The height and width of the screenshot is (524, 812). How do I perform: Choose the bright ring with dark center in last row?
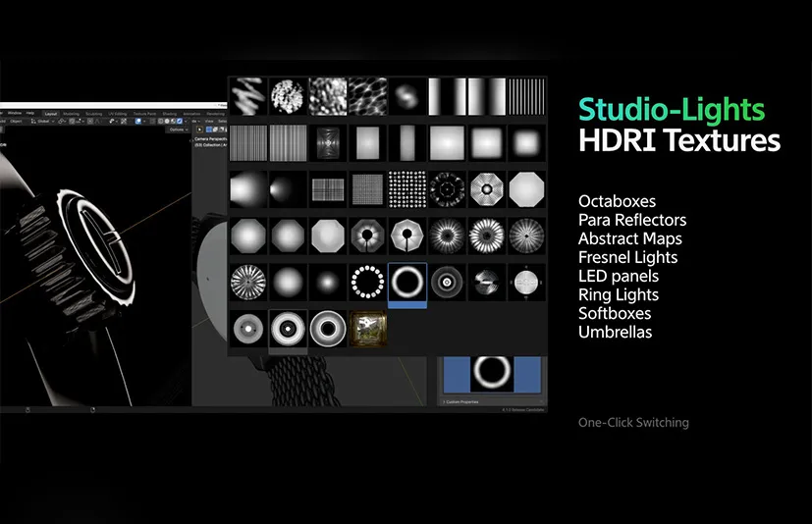(x=328, y=329)
